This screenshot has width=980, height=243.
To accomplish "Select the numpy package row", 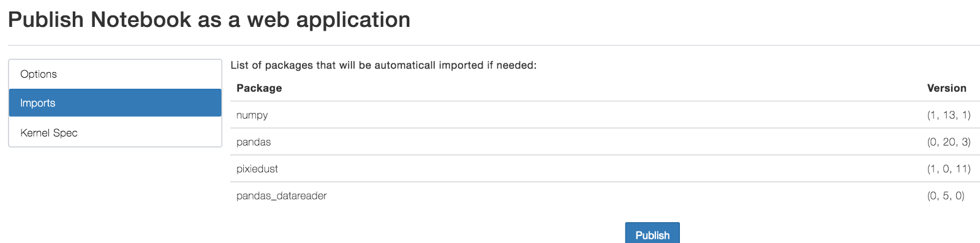I will [x=605, y=115].
